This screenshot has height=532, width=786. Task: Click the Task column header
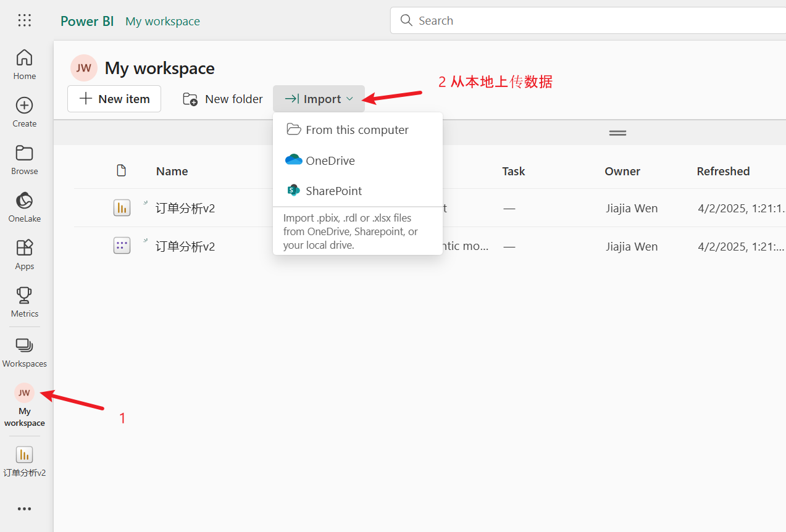click(514, 172)
